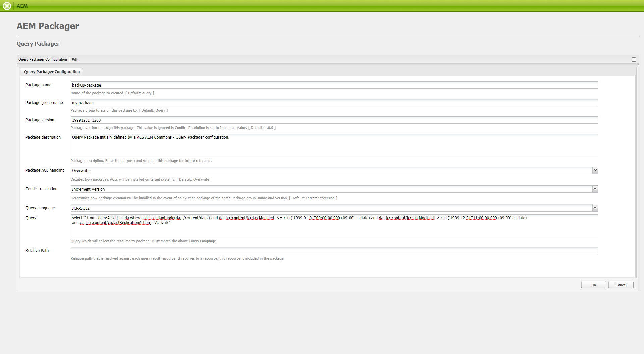Click the Package ACL handling label
644x354 pixels.
(45, 170)
